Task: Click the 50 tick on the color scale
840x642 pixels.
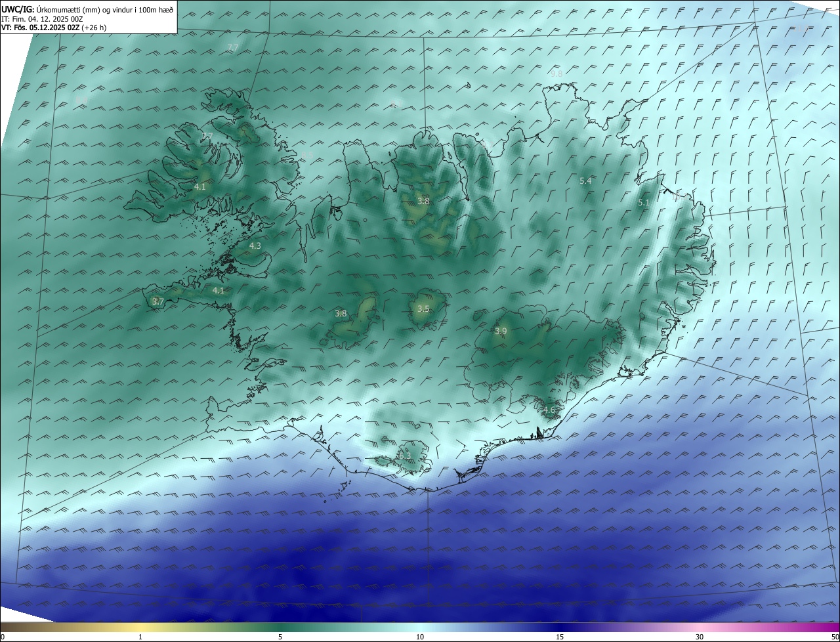Action: coord(835,637)
